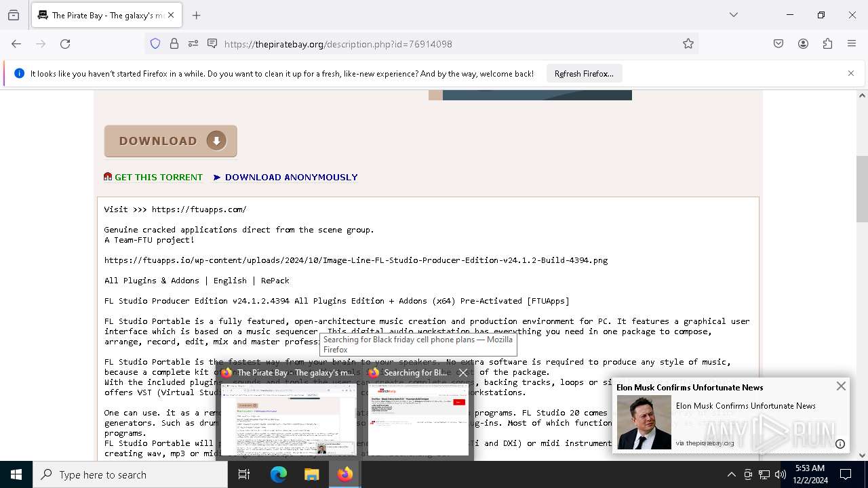Viewport: 868px width, 488px height.
Task: Dismiss the Firefox refresh notification bar
Action: [851, 73]
